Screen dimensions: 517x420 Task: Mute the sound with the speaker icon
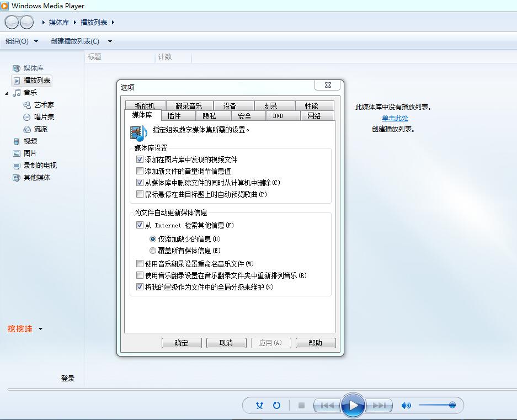point(406,405)
